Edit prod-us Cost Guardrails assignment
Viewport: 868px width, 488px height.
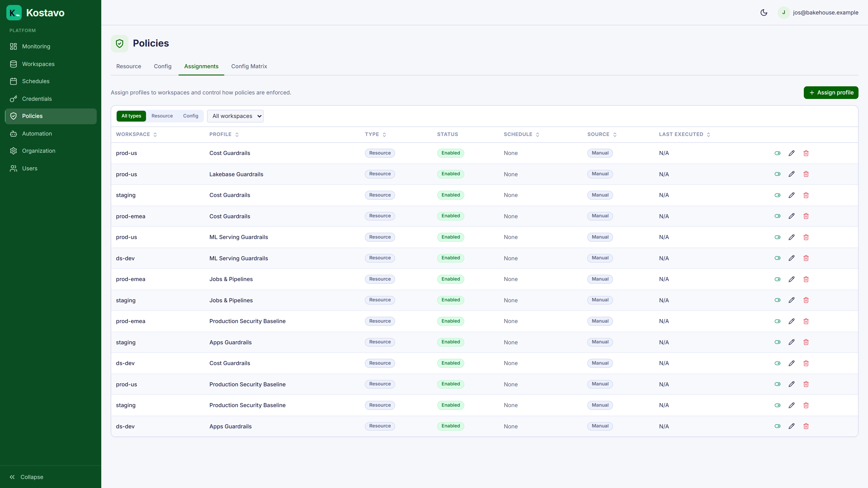click(x=792, y=153)
